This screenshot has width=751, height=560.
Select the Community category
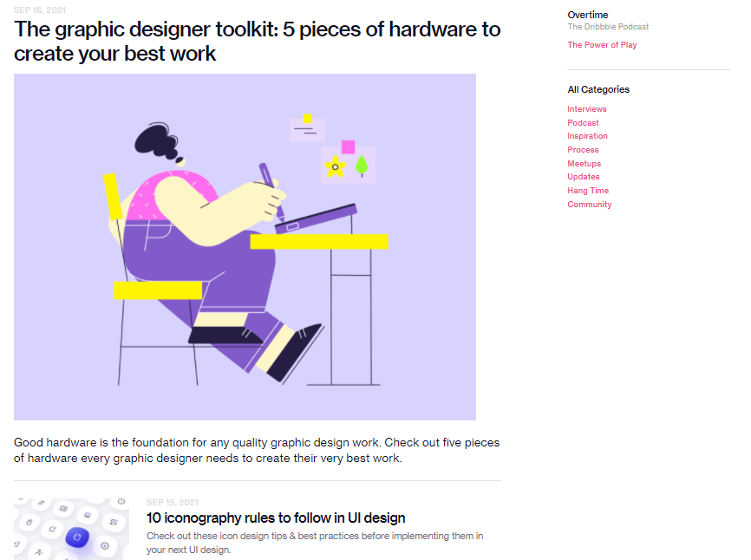[590, 204]
